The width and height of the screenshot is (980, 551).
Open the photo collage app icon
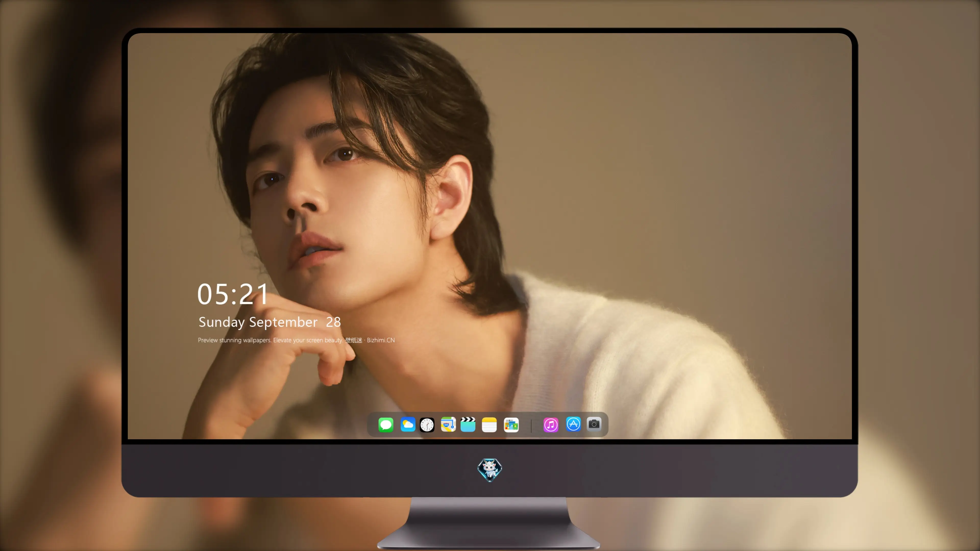point(511,425)
